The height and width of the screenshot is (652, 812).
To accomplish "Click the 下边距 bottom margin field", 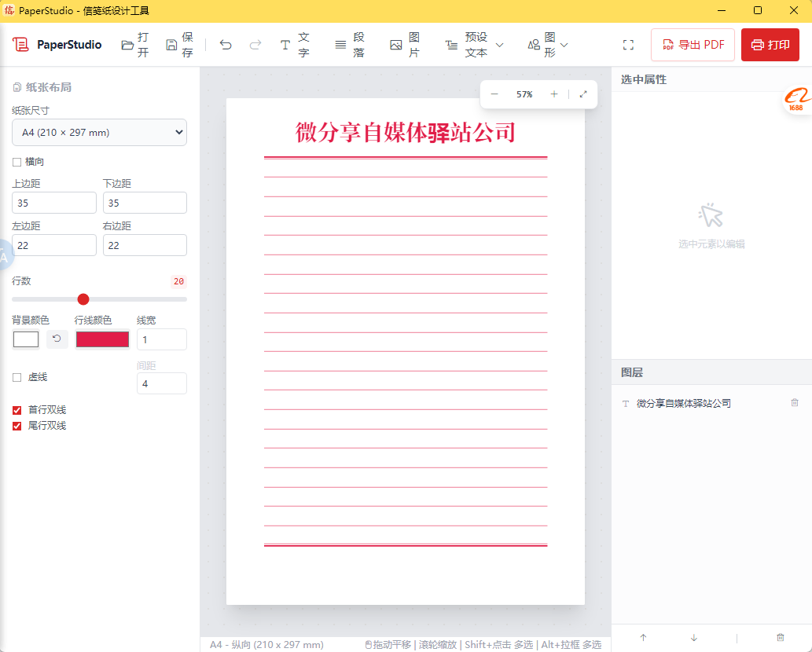I will coord(145,203).
